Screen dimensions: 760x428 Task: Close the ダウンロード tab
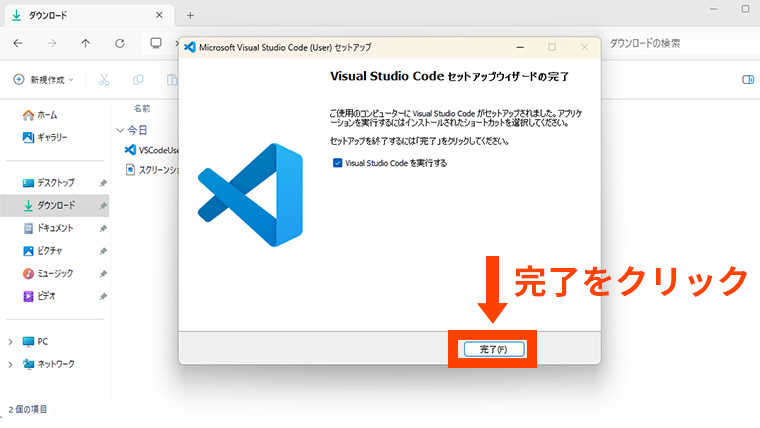click(158, 15)
